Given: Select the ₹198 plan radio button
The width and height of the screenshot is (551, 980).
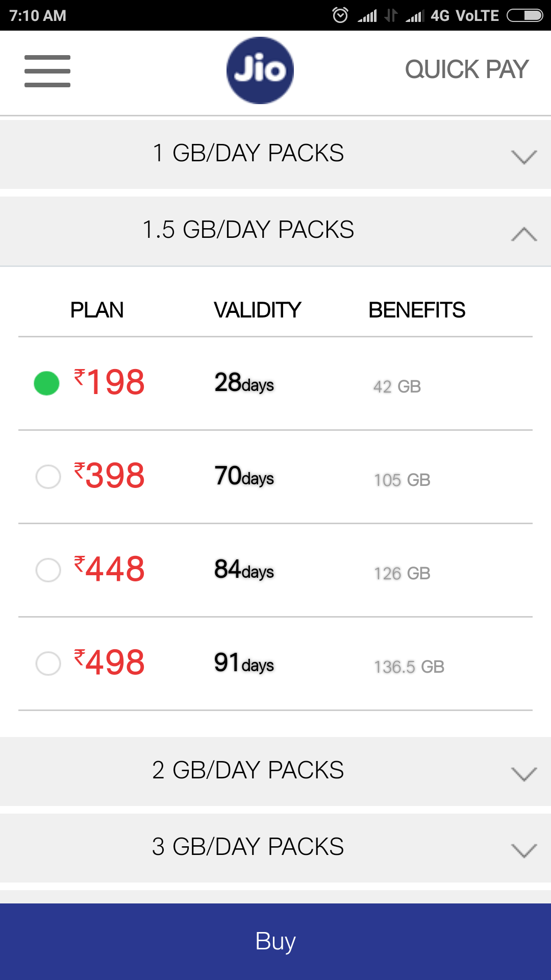Looking at the screenshot, I should [x=47, y=383].
